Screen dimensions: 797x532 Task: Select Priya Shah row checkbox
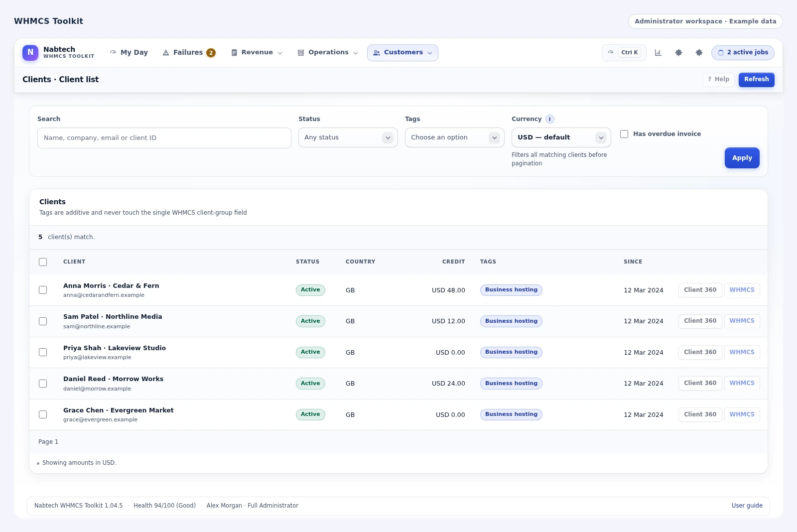click(43, 352)
